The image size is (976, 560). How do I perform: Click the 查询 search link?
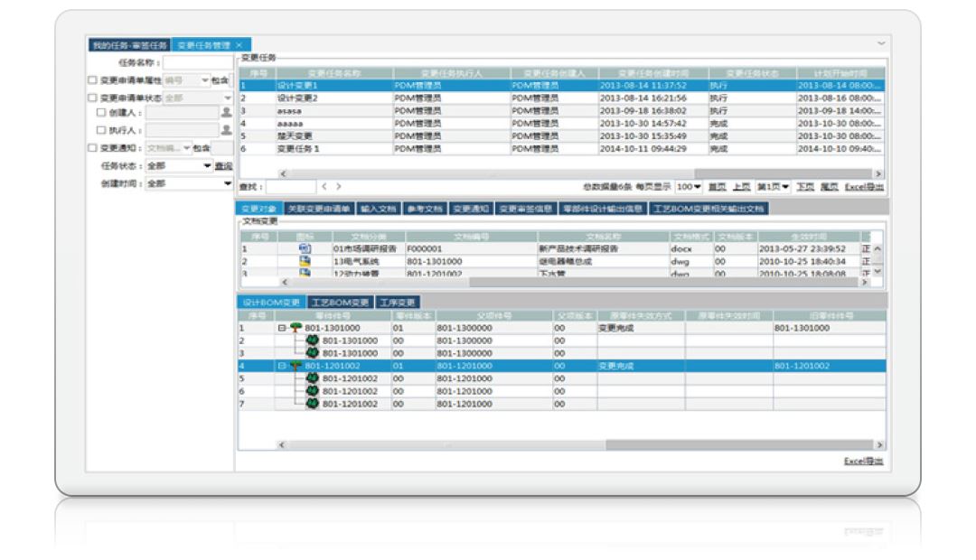point(223,166)
